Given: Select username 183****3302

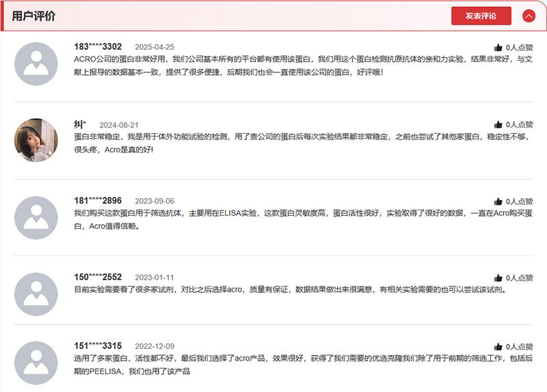Looking at the screenshot, I should (x=98, y=47).
